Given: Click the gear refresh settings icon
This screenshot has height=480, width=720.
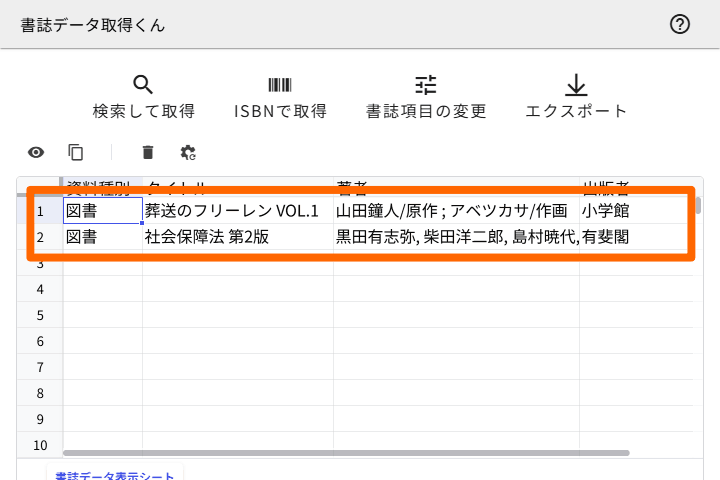Looking at the screenshot, I should (x=188, y=152).
